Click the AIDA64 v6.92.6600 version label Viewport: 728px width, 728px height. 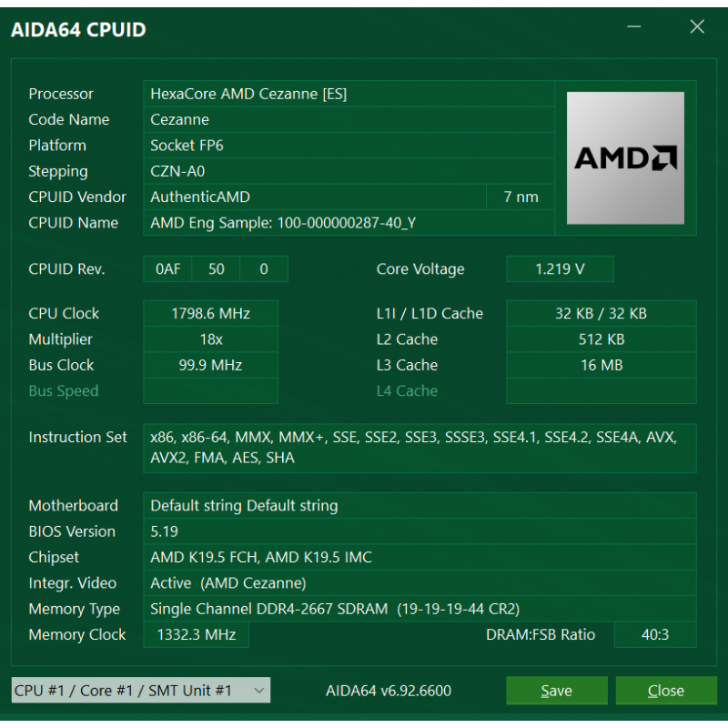pyautogui.click(x=389, y=691)
